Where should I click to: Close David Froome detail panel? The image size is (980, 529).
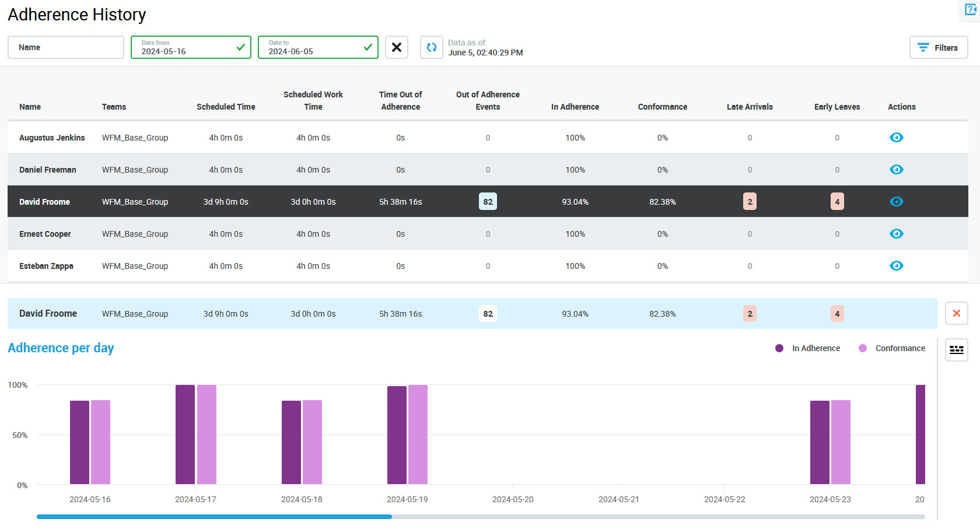coord(956,313)
